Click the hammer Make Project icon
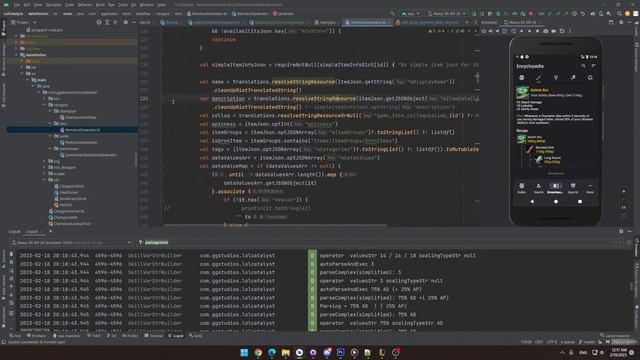Viewport: 640px width, 360px height. coord(392,13)
